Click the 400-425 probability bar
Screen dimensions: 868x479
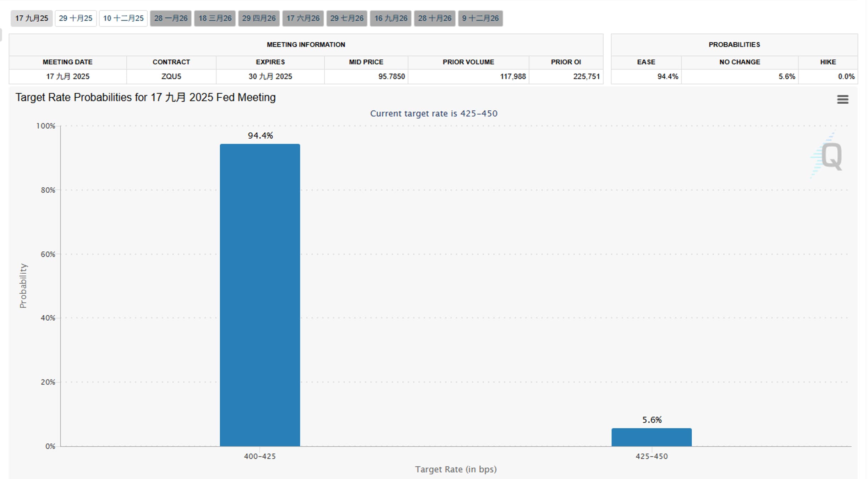[260, 295]
